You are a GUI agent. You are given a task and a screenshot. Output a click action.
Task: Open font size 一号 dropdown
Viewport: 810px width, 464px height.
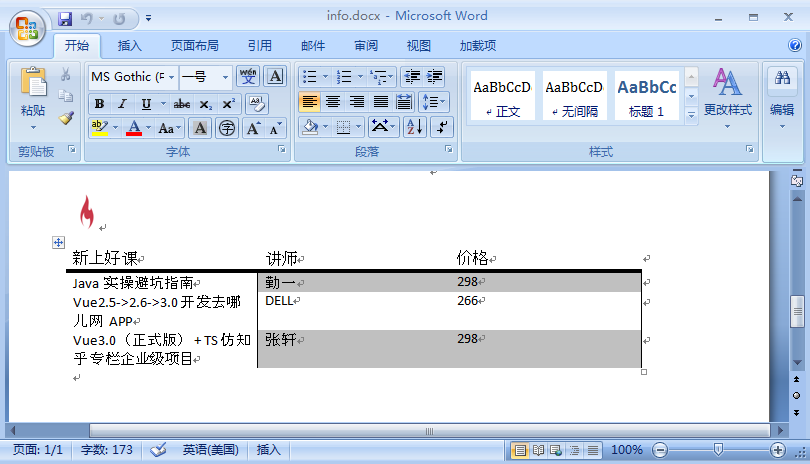226,77
